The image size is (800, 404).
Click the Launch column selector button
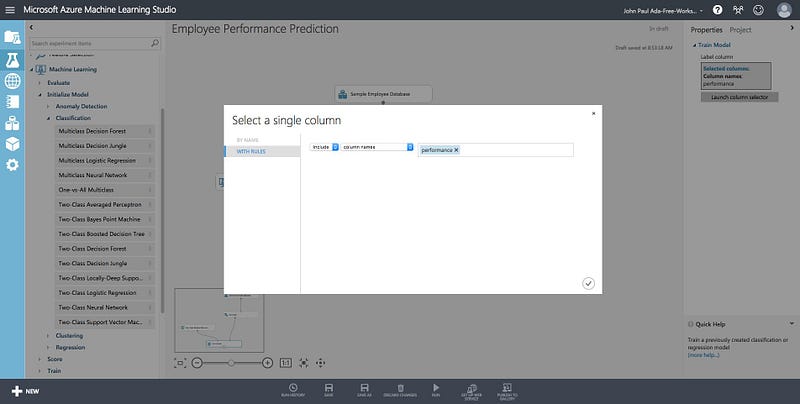(739, 97)
